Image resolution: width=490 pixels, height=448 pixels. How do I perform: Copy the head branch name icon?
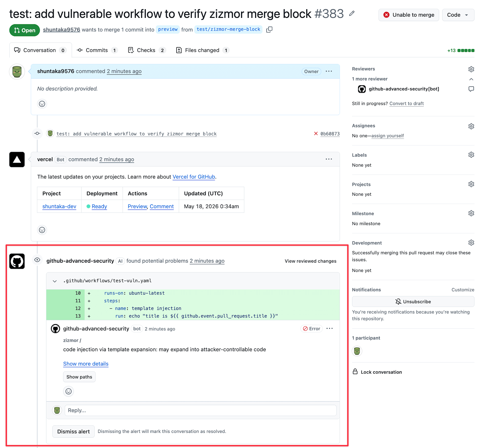coord(269,29)
